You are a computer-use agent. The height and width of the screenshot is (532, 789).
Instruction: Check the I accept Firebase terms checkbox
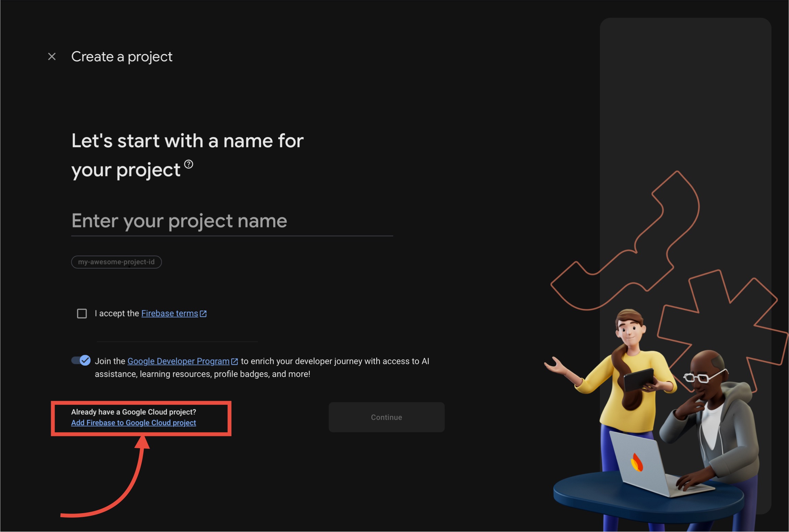point(82,314)
